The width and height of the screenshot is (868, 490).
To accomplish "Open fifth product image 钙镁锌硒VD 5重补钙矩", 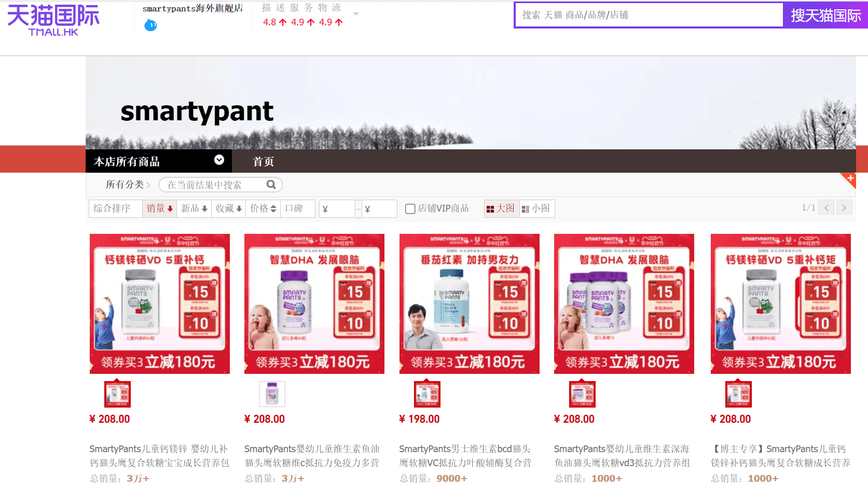I will 781,304.
